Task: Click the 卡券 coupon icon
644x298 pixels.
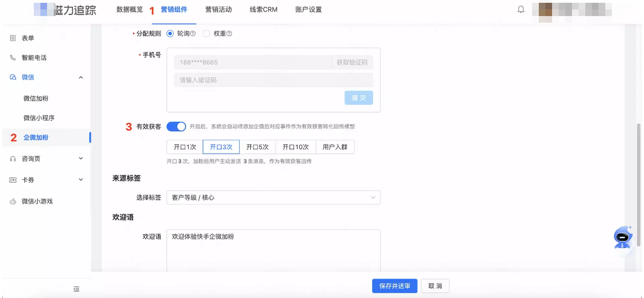Action: (13, 180)
